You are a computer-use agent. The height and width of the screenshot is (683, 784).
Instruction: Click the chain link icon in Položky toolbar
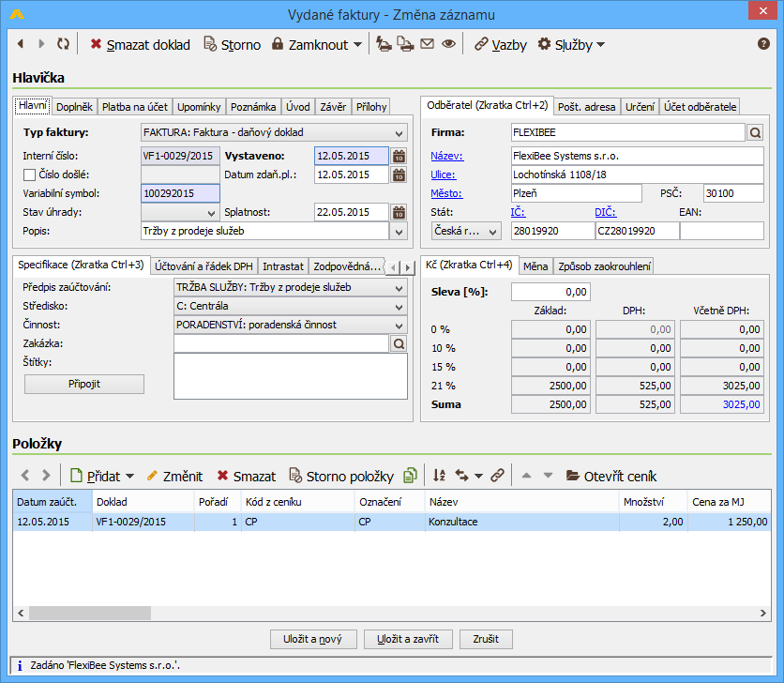[497, 476]
